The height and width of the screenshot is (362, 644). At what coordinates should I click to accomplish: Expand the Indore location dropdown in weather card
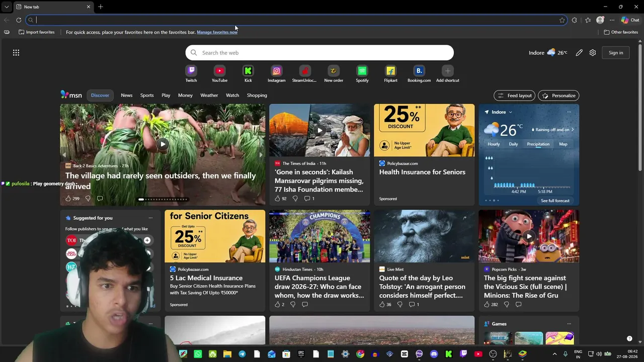510,112
